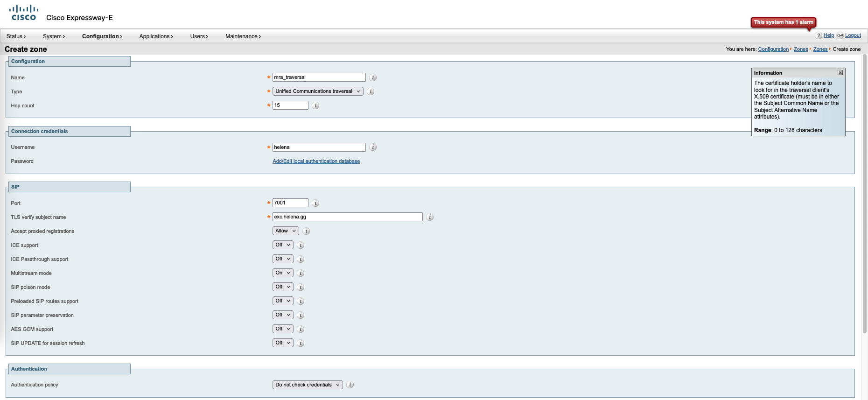The image size is (868, 400).
Task: Click info icon for Multistream mode
Action: tap(301, 273)
